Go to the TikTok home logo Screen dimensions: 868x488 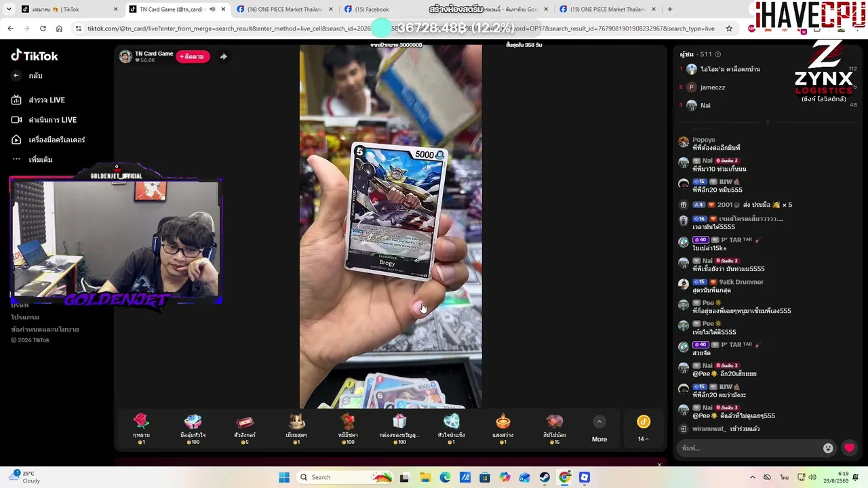click(35, 56)
